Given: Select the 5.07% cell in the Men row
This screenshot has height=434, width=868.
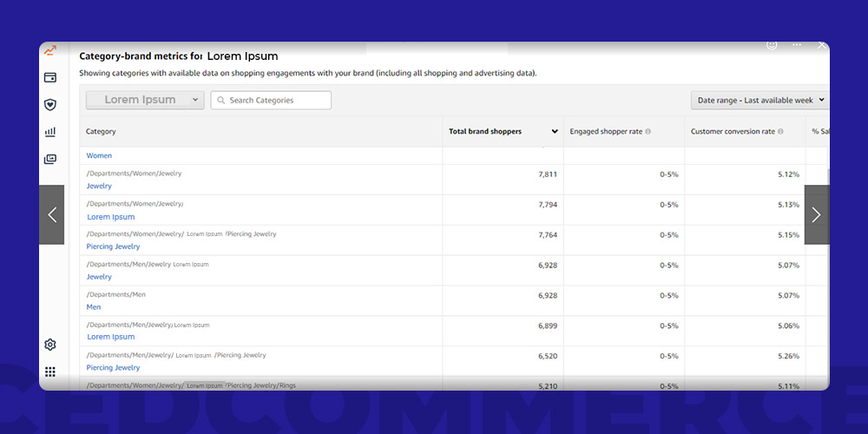Looking at the screenshot, I should click(x=788, y=296).
